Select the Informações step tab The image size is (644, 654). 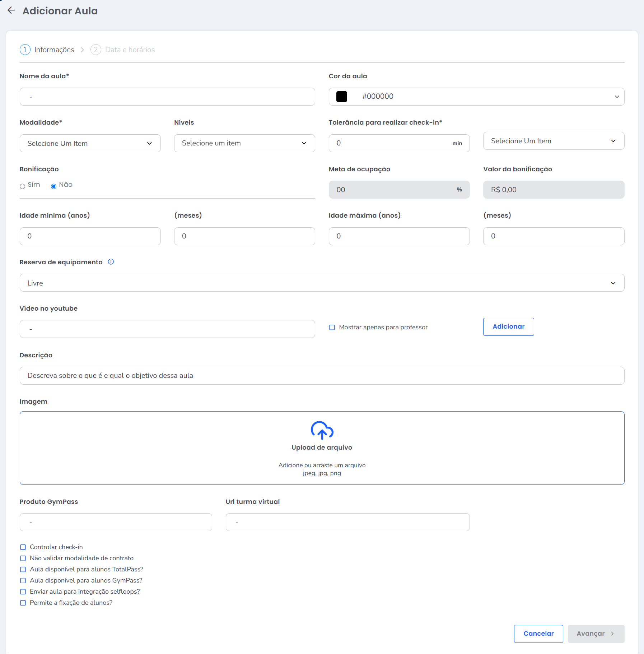(x=54, y=50)
